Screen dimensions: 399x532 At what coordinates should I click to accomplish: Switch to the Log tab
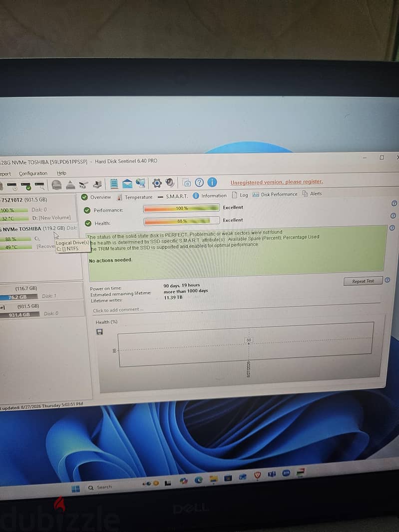coord(240,195)
